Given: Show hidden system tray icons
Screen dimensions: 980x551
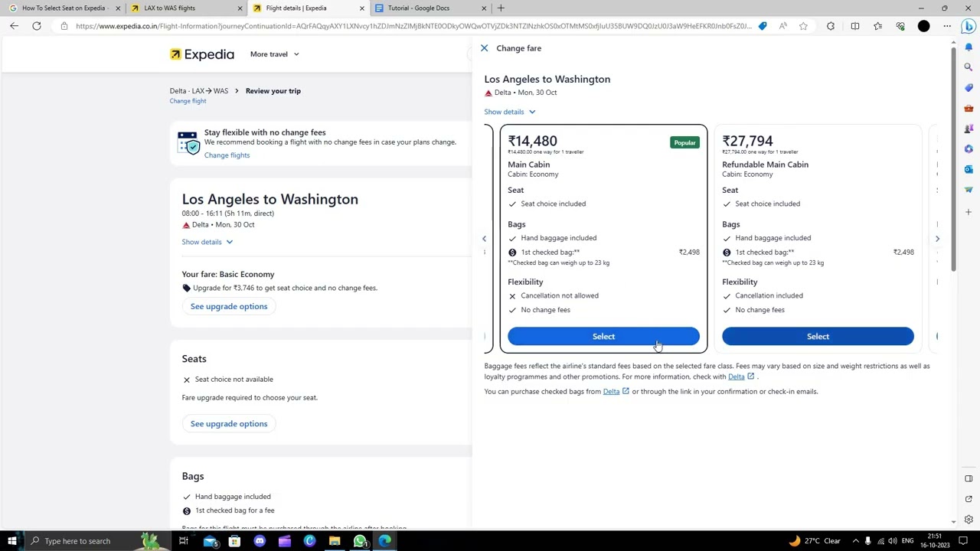Looking at the screenshot, I should click(x=855, y=541).
